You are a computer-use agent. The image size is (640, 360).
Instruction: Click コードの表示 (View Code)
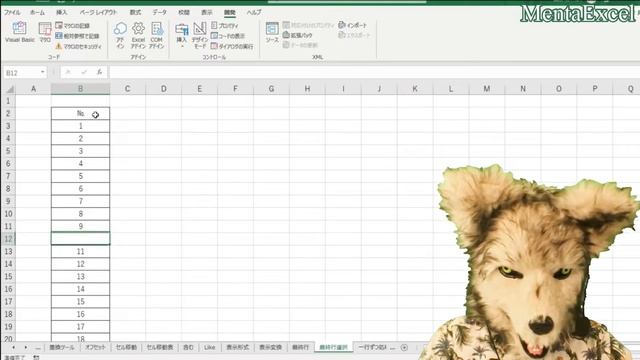228,36
